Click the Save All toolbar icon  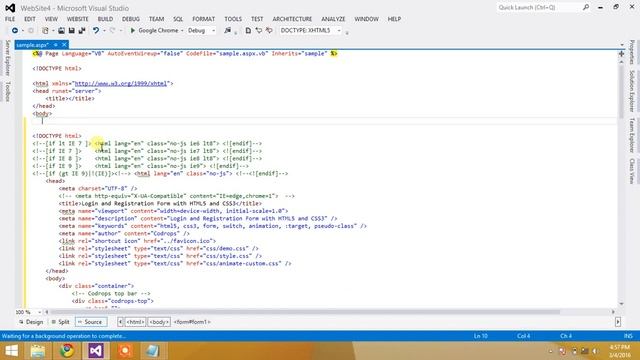[82, 31]
